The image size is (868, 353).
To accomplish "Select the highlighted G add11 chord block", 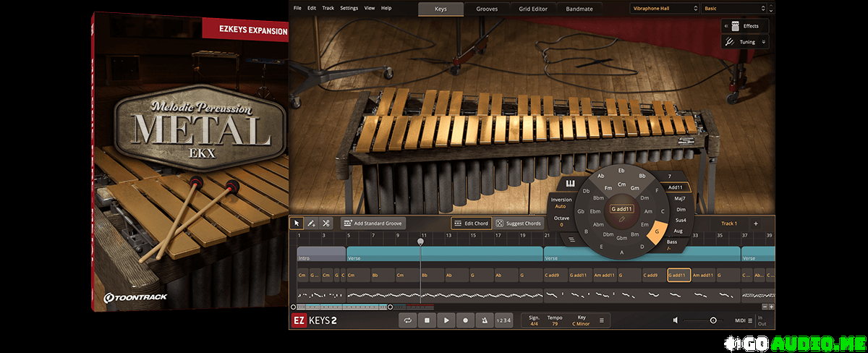I will 678,276.
